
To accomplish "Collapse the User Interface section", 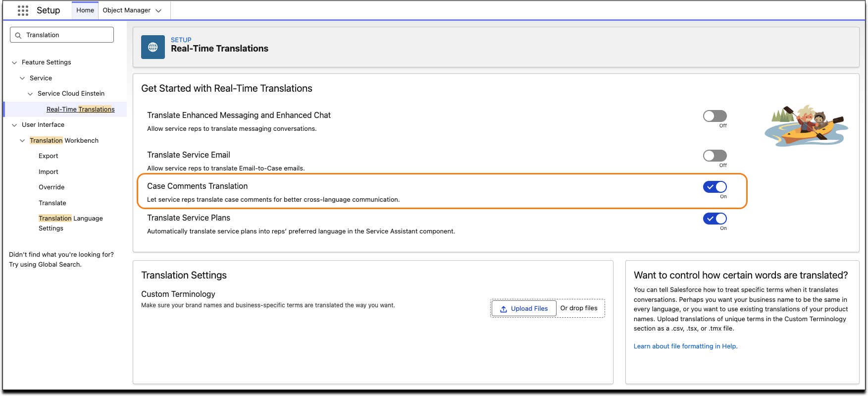I will [14, 125].
